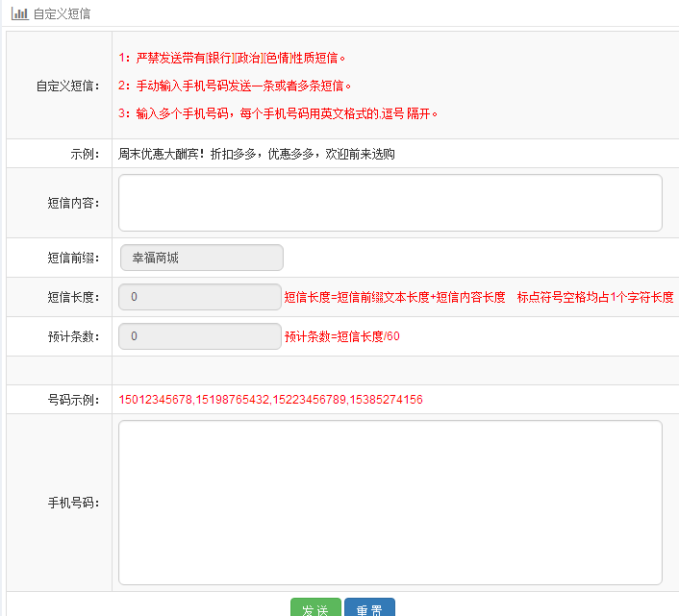Image resolution: width=679 pixels, height=616 pixels.
Task: Click the bar chart icon beside 自定义短信 title
Action: (19, 14)
